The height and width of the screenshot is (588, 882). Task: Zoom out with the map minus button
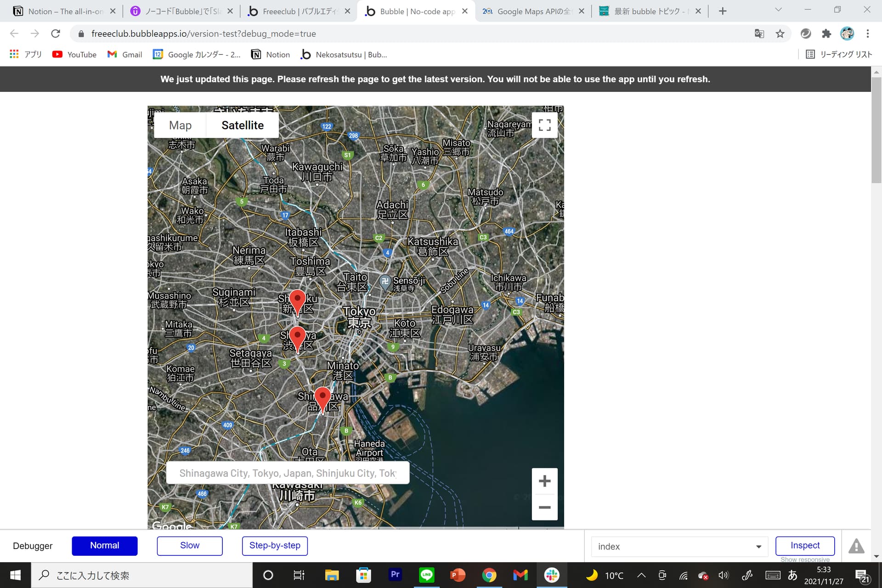click(x=544, y=507)
